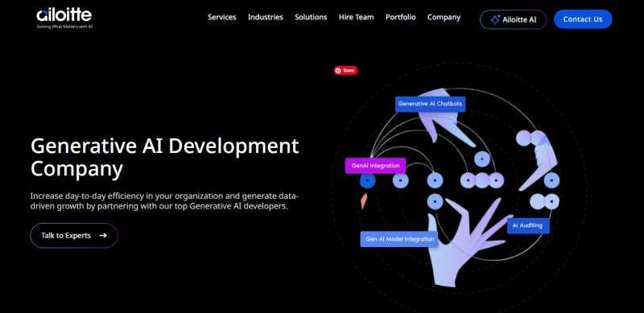This screenshot has width=644, height=313.
Task: Open the Hire Team menu
Action: pos(356,17)
